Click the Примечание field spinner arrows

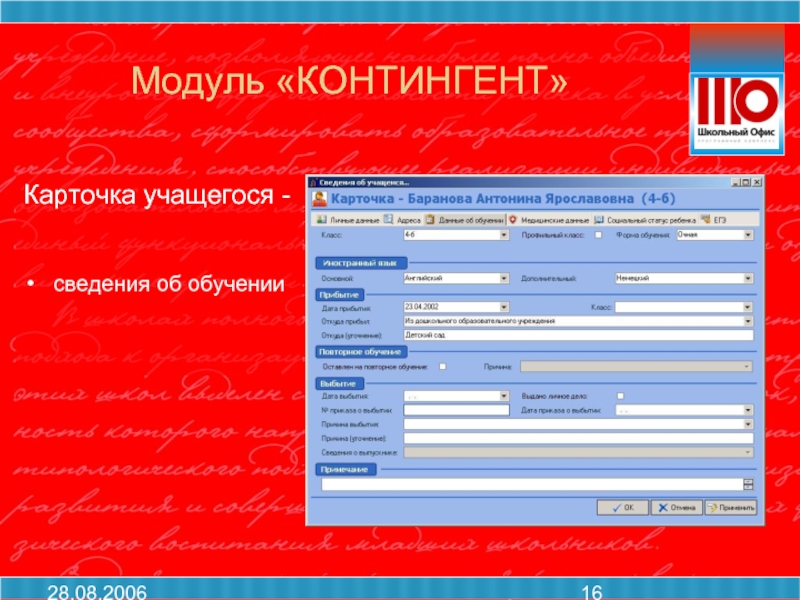pyautogui.click(x=748, y=485)
